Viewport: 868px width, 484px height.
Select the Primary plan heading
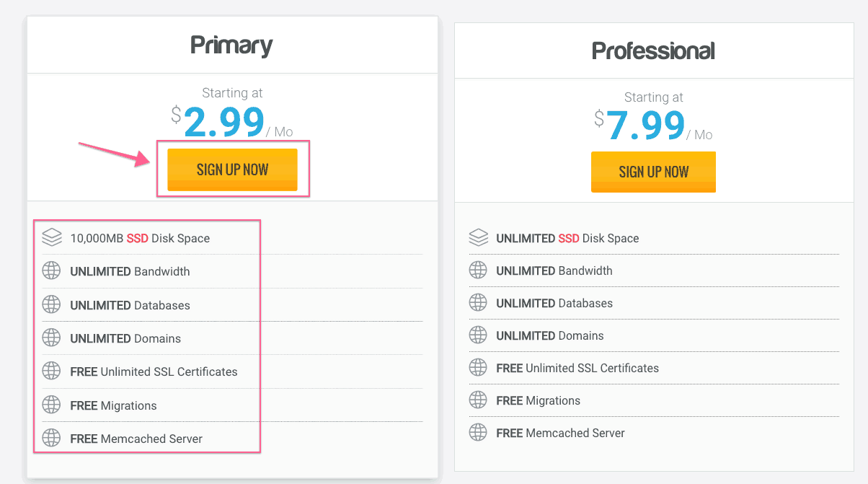point(231,45)
